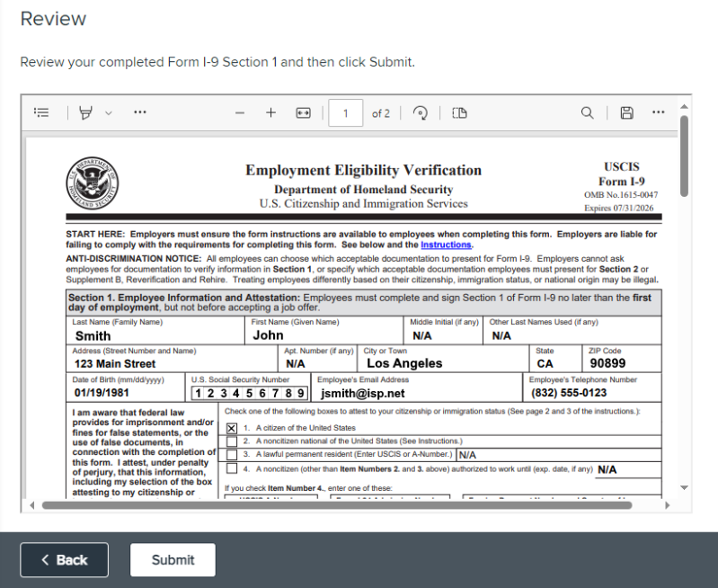Click the state value 'CA'

click(545, 364)
